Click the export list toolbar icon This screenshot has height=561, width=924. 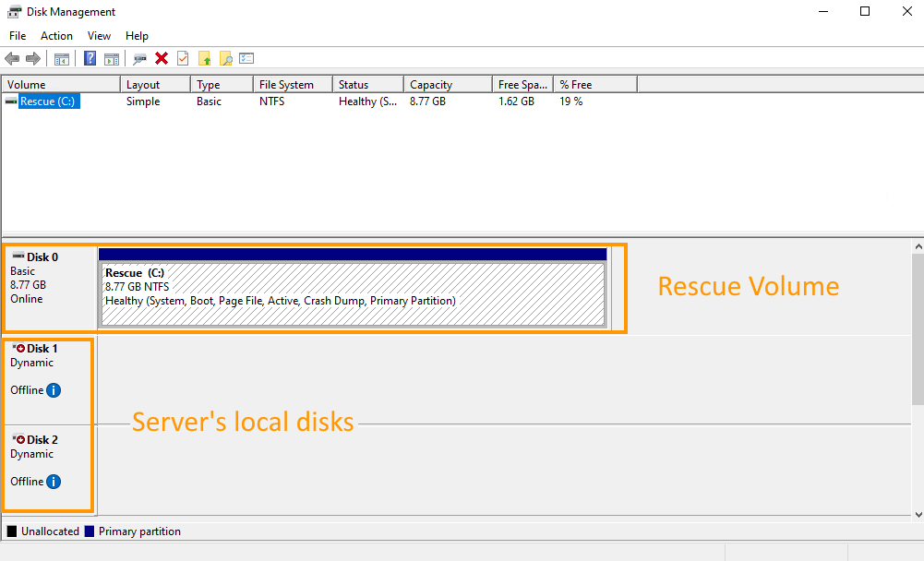[246, 58]
